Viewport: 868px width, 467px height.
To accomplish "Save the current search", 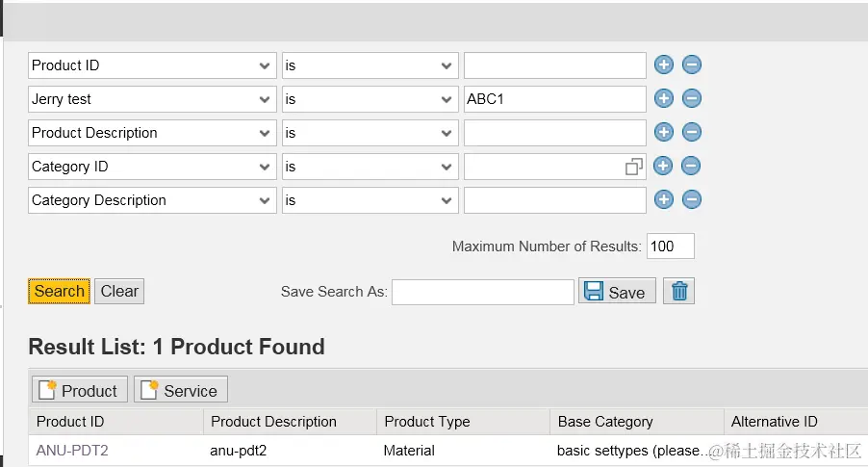I will 617,291.
